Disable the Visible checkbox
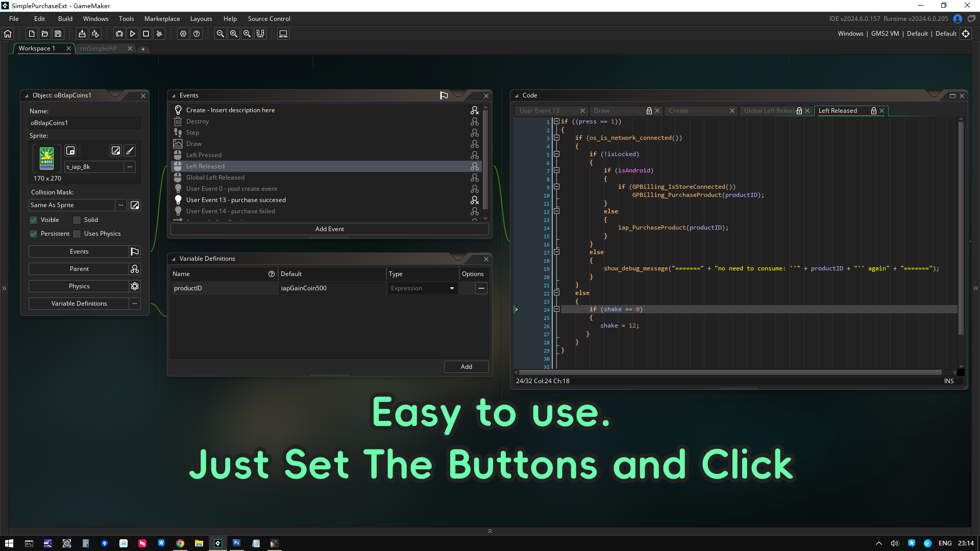Image resolution: width=980 pixels, height=551 pixels. (33, 220)
